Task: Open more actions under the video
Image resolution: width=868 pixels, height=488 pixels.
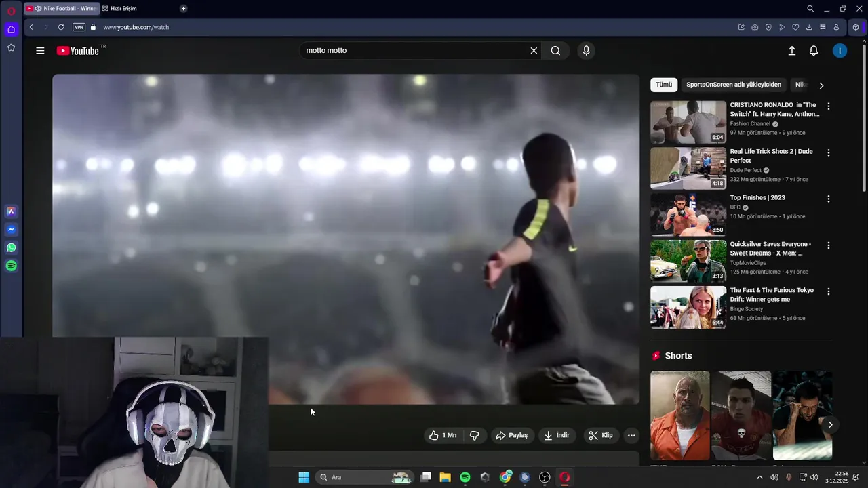Action: coord(631,435)
